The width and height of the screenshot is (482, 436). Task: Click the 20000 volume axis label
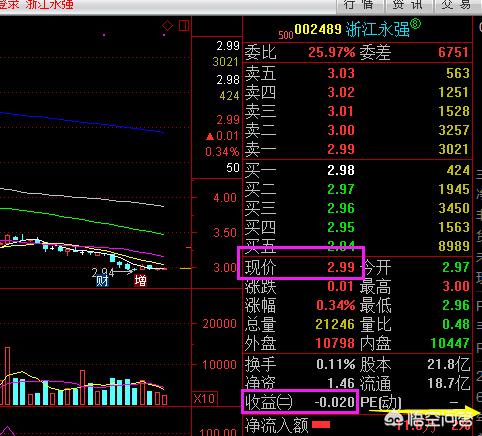(x=219, y=323)
